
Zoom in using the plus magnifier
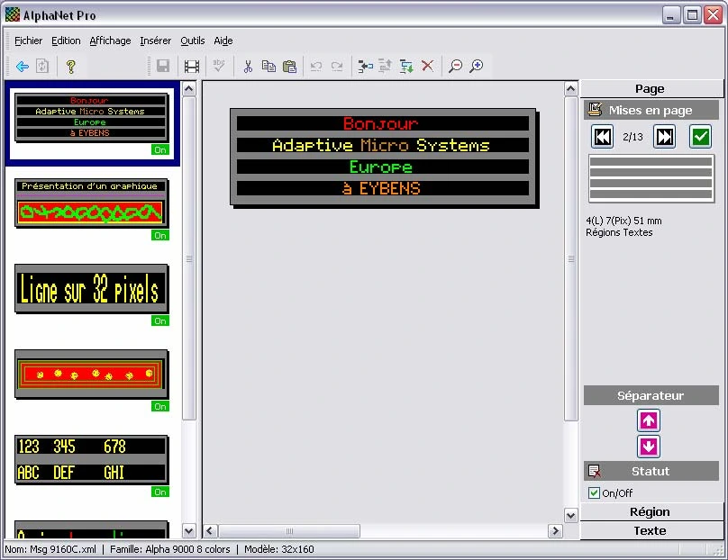click(477, 67)
